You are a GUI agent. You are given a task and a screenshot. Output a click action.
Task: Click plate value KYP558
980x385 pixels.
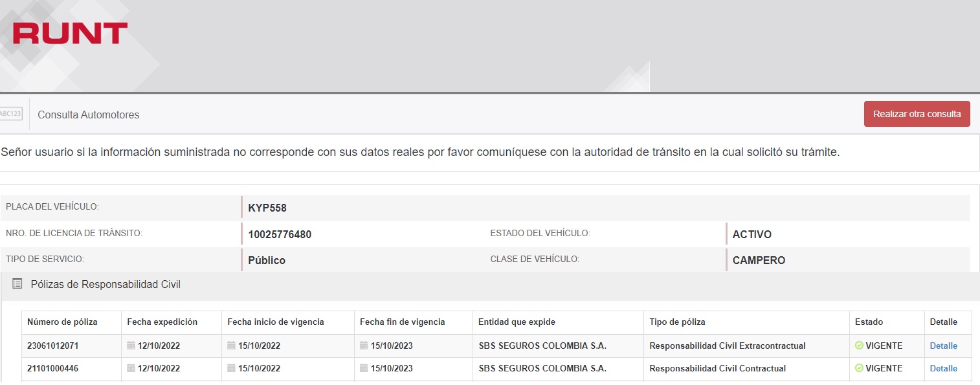267,208
